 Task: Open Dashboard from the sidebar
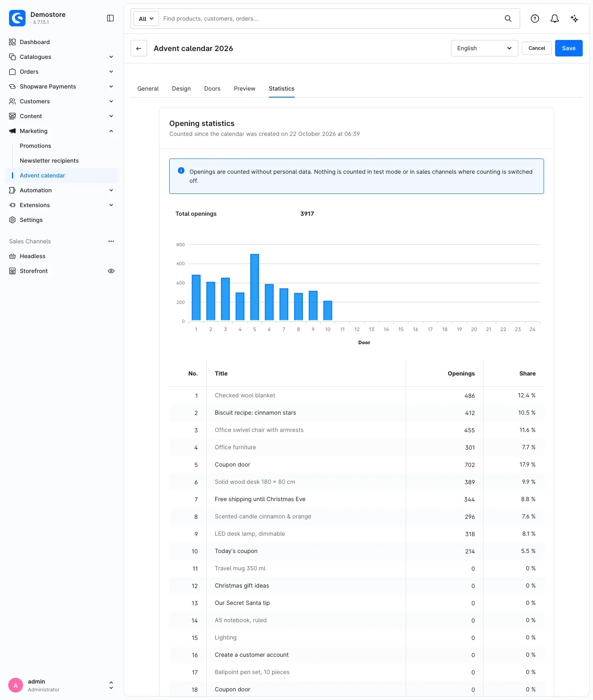[x=35, y=42]
